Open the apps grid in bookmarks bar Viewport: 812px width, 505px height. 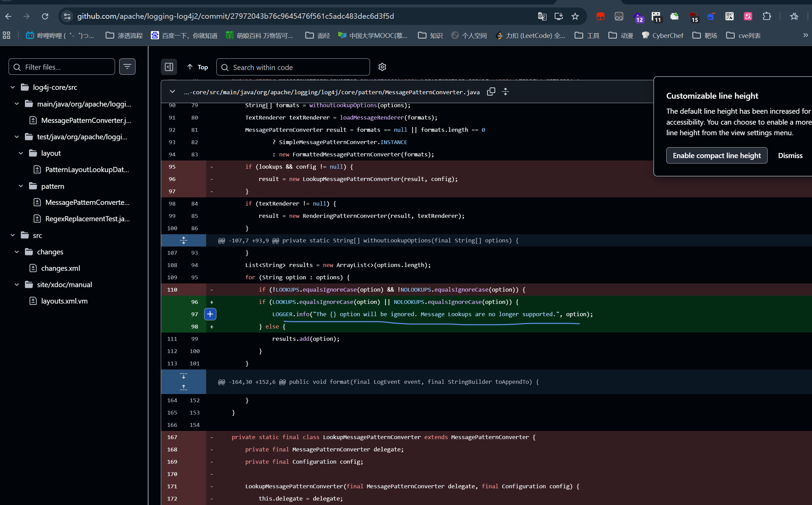[x=6, y=35]
